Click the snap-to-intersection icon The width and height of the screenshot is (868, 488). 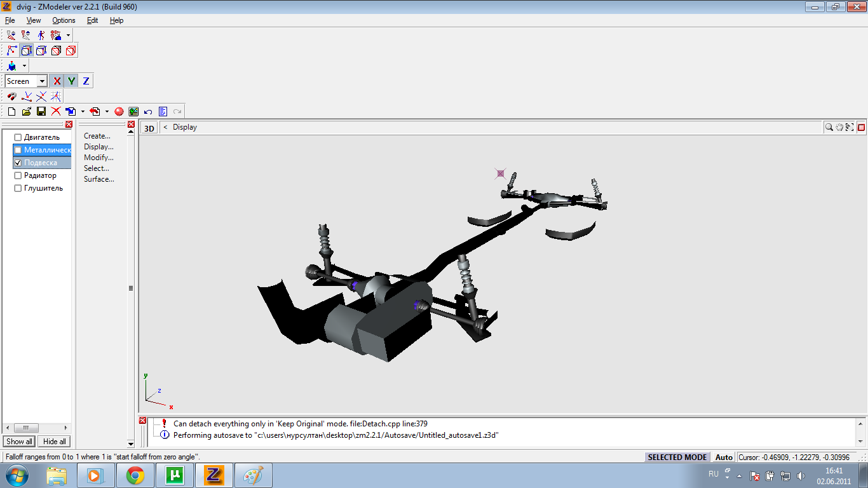click(x=41, y=97)
